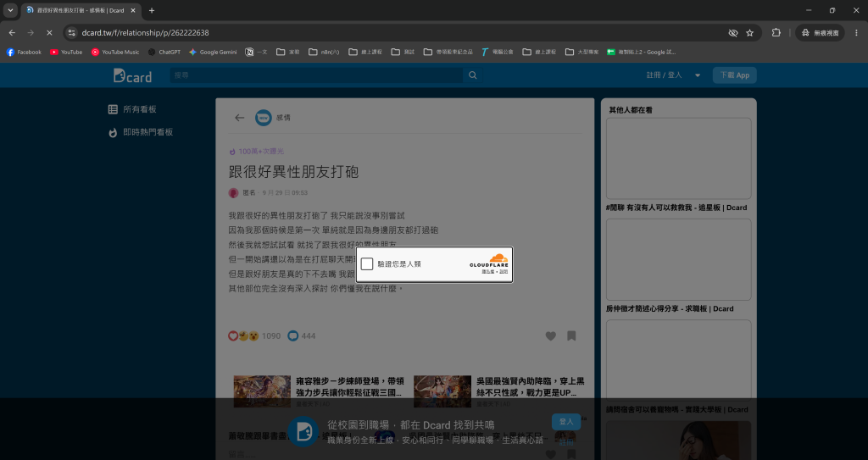868x460 pixels.
Task: Click the 下載 App button
Action: click(x=735, y=75)
